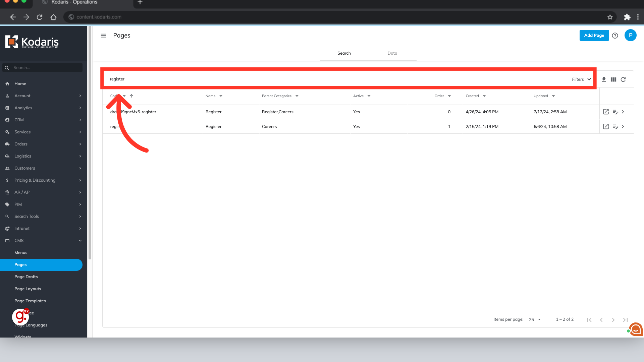The image size is (644, 362).
Task: Open the column chooser icon
Action: 613,79
